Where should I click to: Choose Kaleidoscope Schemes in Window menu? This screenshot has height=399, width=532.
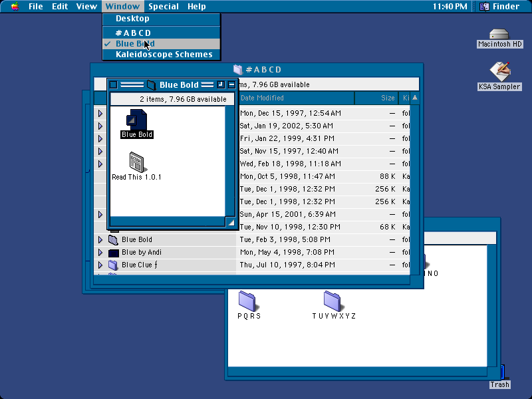point(162,55)
